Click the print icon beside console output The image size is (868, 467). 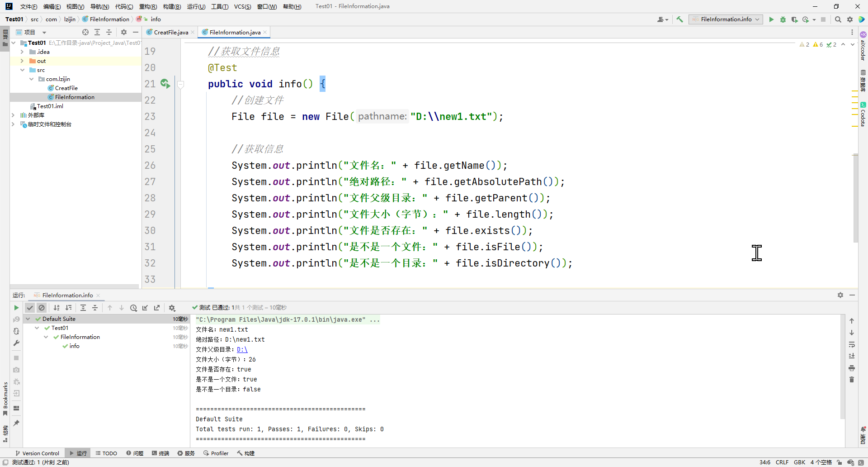point(852,368)
